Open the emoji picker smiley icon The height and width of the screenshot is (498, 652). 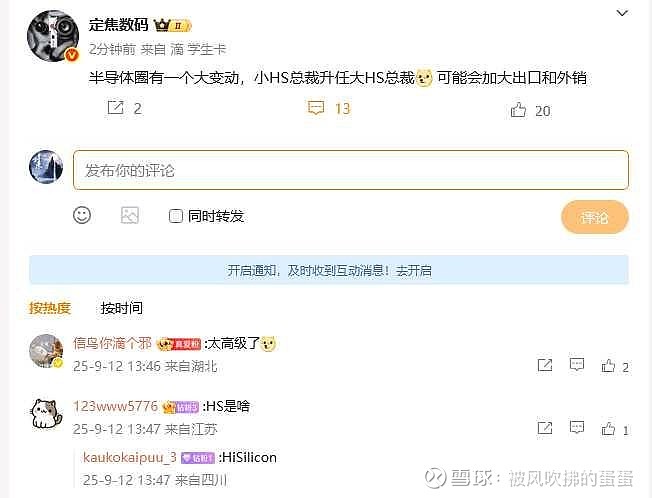point(82,215)
